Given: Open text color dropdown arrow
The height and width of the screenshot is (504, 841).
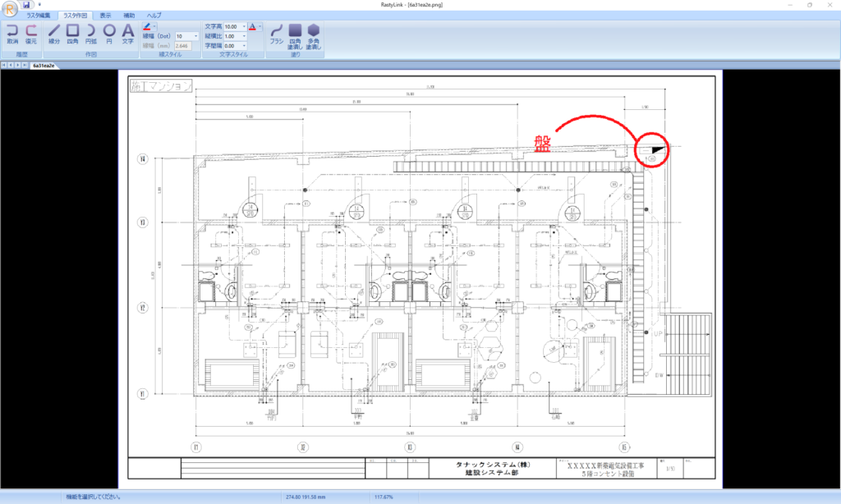Looking at the screenshot, I should 260,26.
